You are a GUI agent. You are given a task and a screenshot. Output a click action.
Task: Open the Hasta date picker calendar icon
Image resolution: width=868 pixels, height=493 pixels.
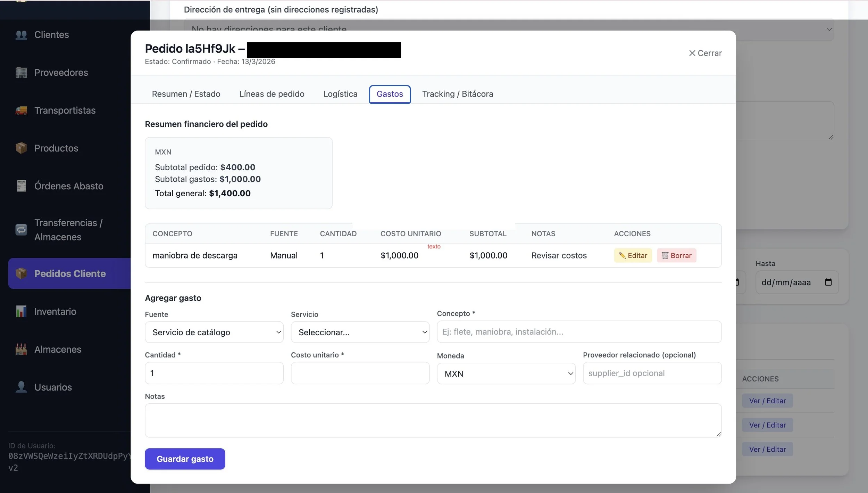click(x=828, y=282)
